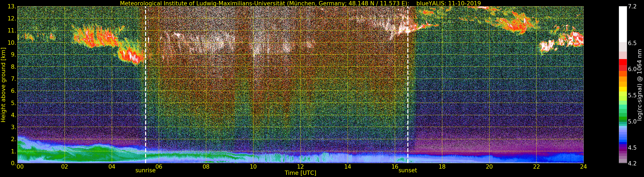Click the height axis tick label 0.
Screen dimensions: 644x177
point(14,163)
